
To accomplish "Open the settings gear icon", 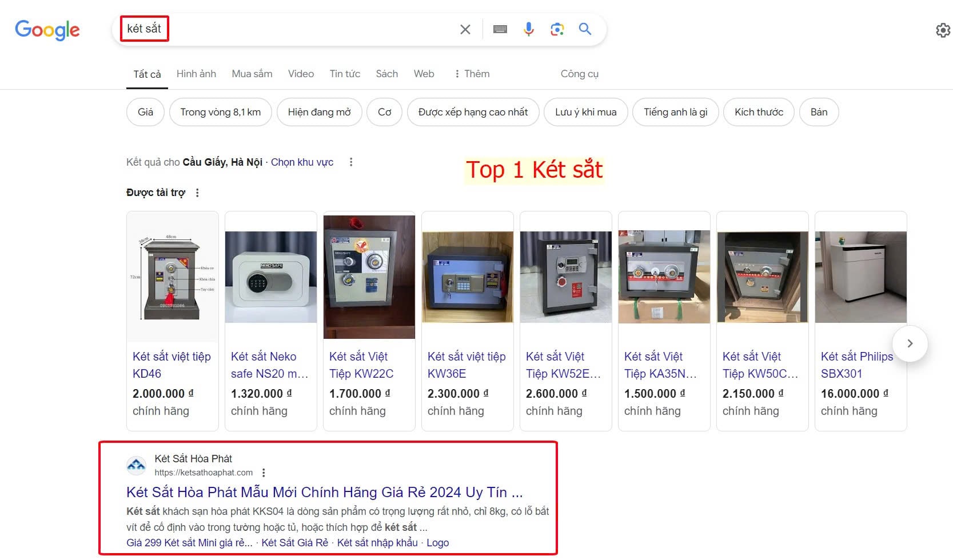I will tap(943, 30).
